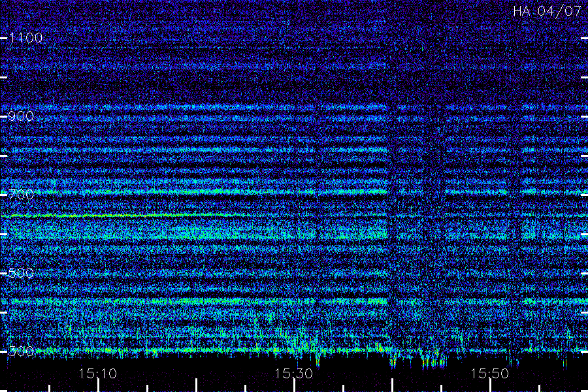The image size is (588, 392).
Task: Click the 1100 frequency axis label
Action: click(x=25, y=38)
